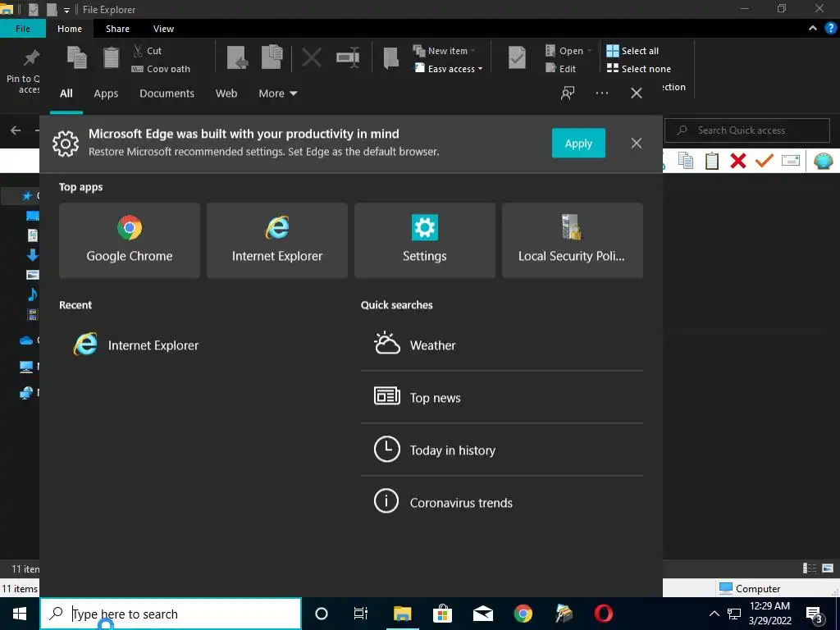Collapse the File Explorer ribbon chevron
Viewport: 840px width, 630px height.
point(813,29)
